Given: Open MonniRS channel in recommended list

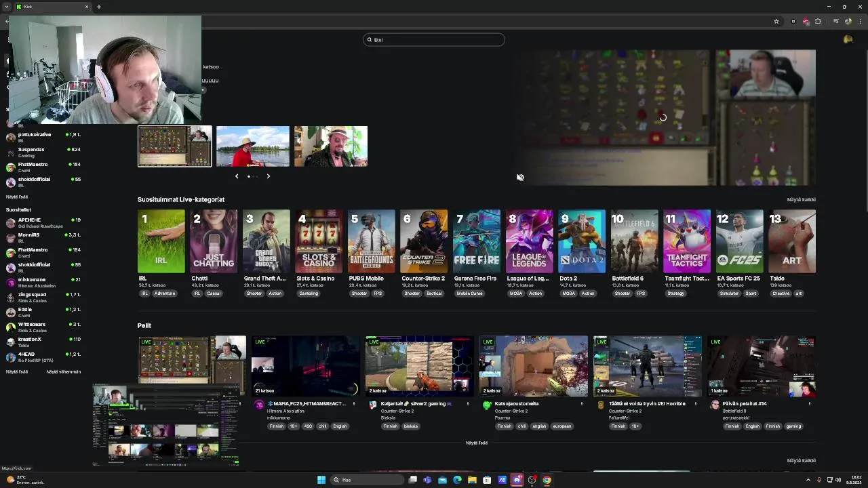Looking at the screenshot, I should 43,237.
